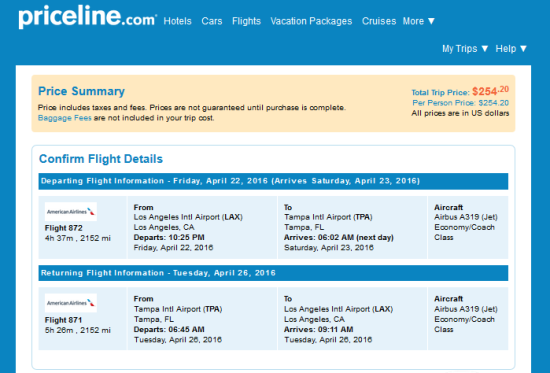Open the Flights page
Screen dimensions: 550x373
[246, 21]
